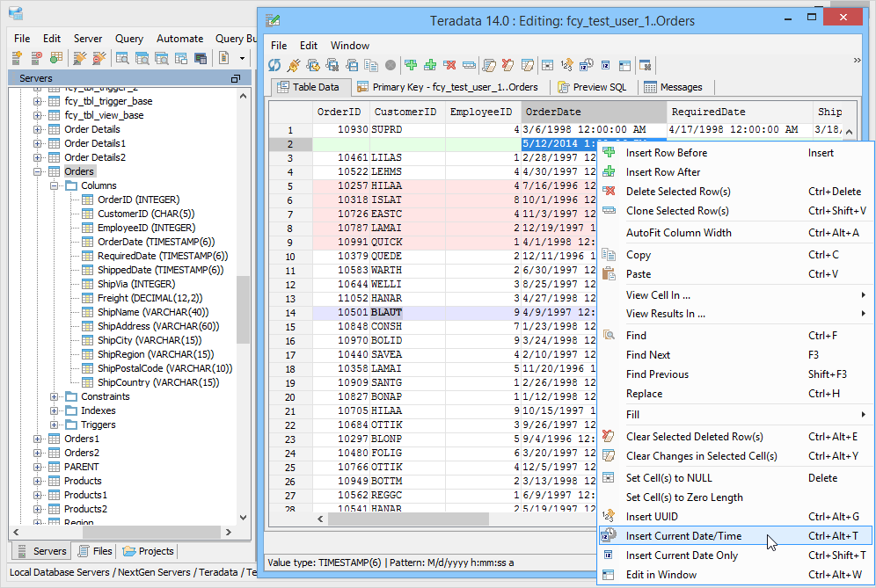Choose Insert Current Date/Time menu entry
Image resolution: width=876 pixels, height=588 pixels.
coord(735,536)
